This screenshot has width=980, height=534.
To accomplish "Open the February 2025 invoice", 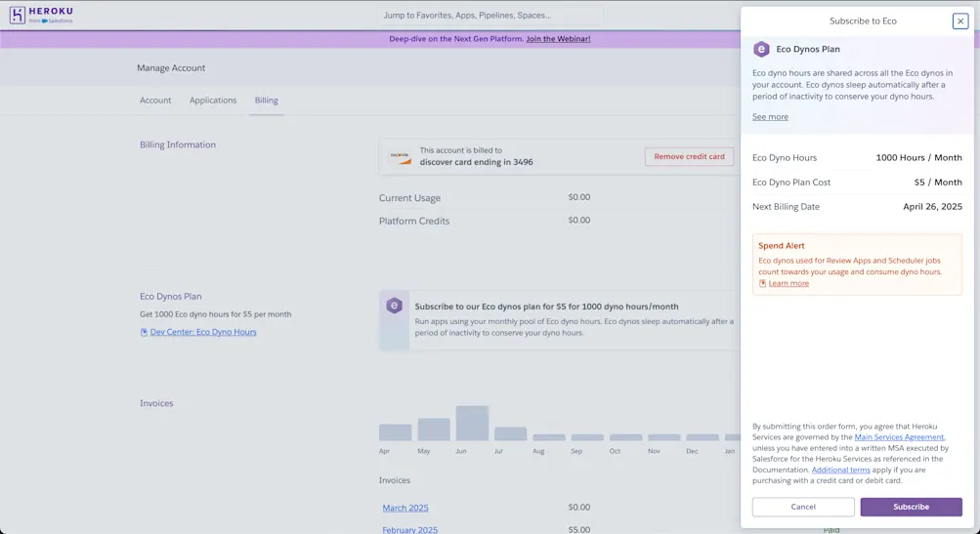I will point(410,530).
